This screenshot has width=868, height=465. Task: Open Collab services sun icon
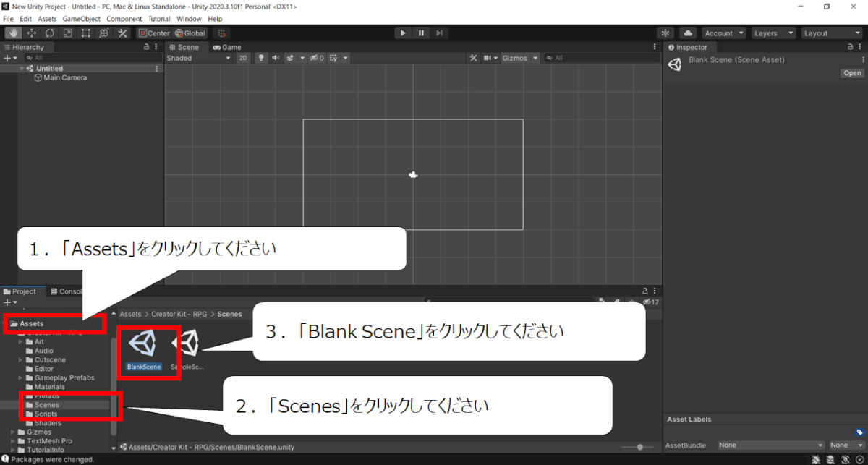tap(665, 33)
